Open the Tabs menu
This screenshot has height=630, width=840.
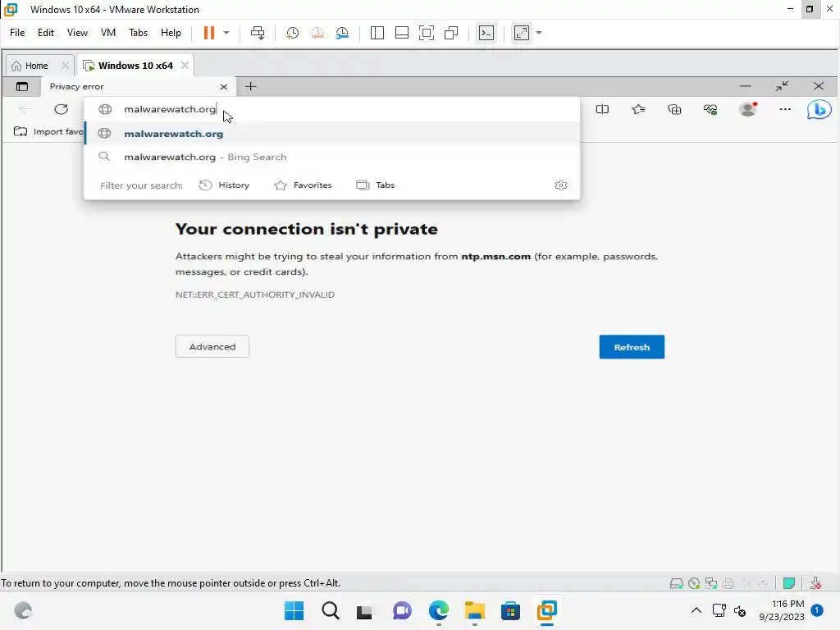coord(138,33)
